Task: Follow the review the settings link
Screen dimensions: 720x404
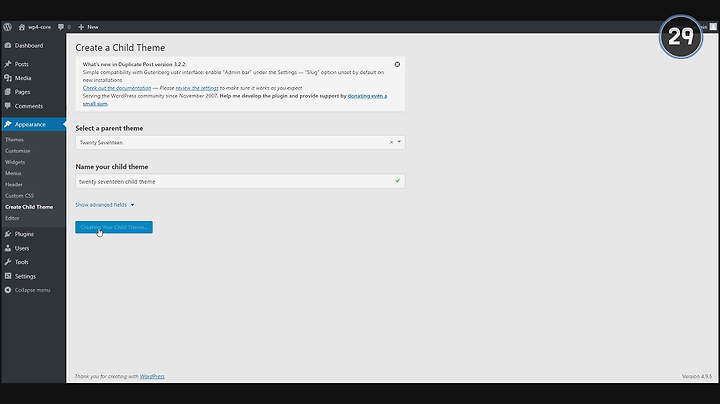Action: (x=197, y=88)
